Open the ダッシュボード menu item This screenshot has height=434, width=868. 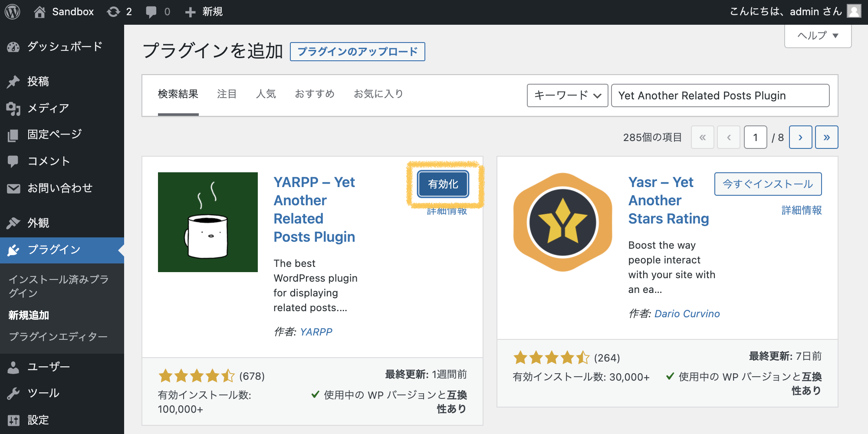[62, 47]
